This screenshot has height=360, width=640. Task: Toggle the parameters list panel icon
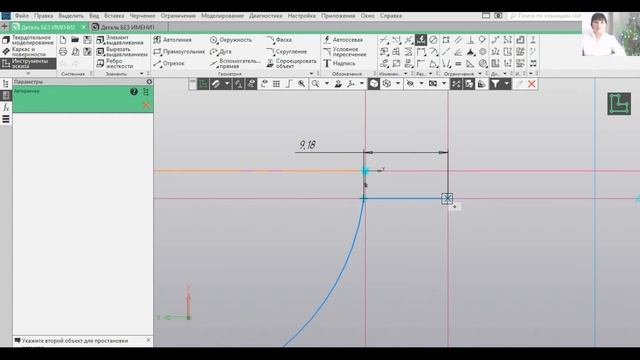coord(6,95)
